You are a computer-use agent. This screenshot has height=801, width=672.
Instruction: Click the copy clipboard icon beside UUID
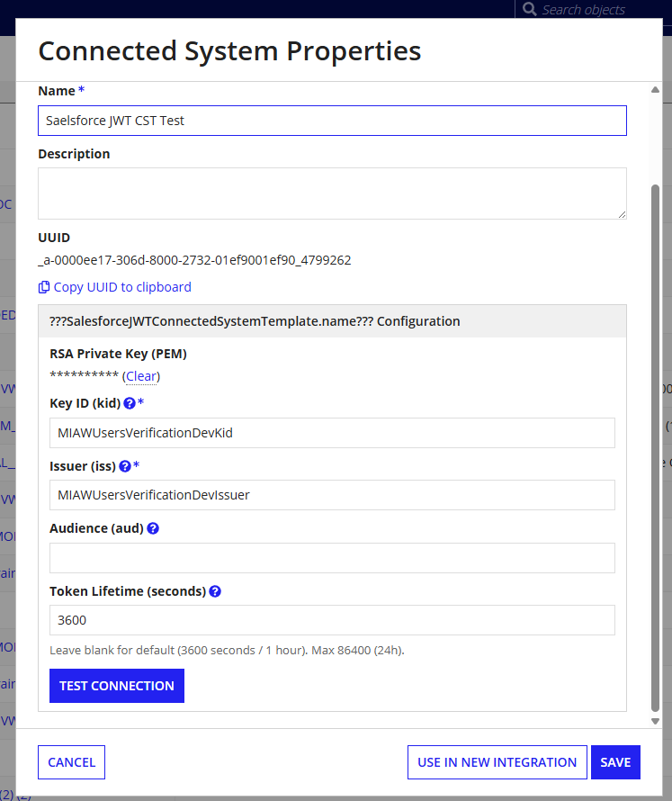point(44,287)
